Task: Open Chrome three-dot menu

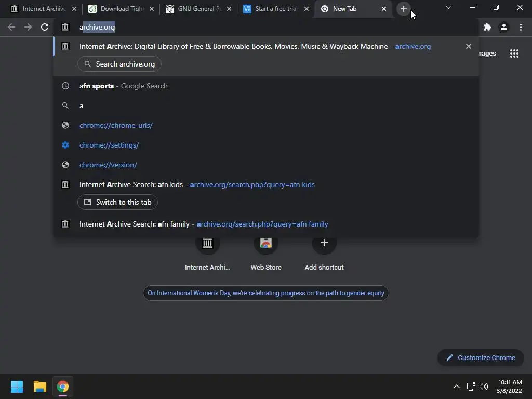Action: [521, 27]
